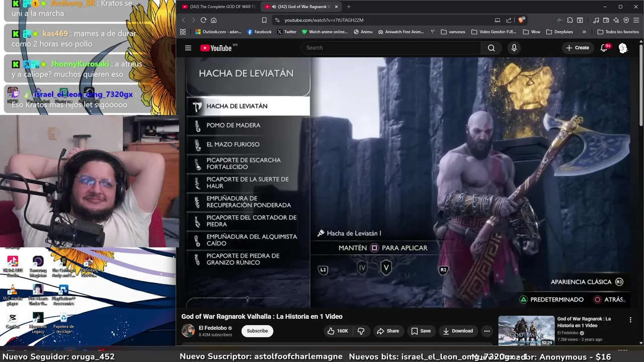644x362 pixels.
Task: Open Brave Shields lion icon
Action: tap(521, 20)
